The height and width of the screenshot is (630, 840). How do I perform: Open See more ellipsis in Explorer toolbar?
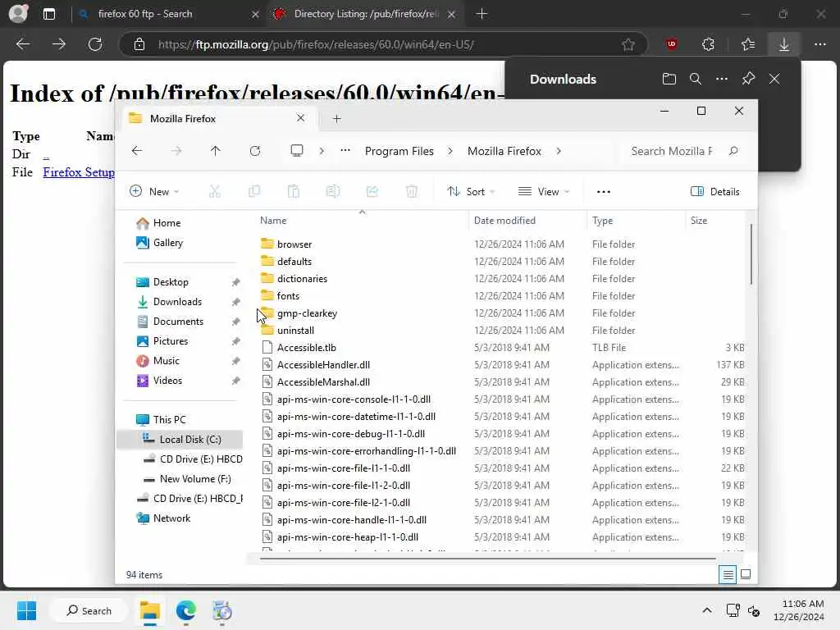click(604, 191)
